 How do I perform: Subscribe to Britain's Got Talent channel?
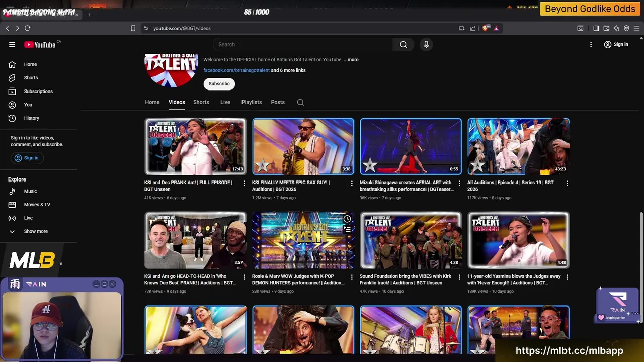tap(219, 84)
